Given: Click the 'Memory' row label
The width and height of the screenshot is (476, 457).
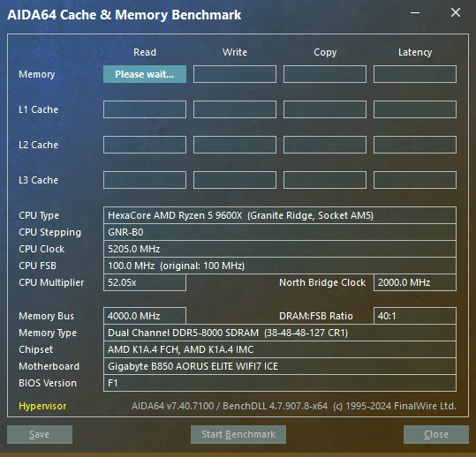Looking at the screenshot, I should point(37,74).
